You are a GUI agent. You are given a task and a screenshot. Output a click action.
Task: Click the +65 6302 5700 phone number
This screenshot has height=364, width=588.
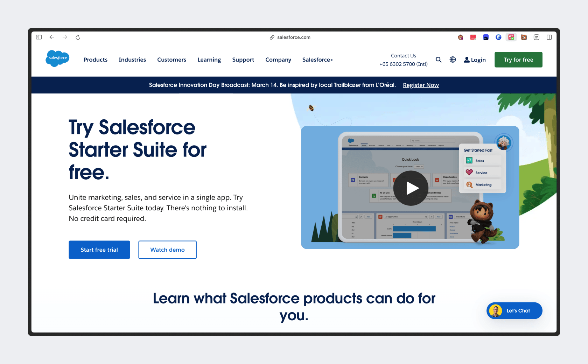(x=404, y=64)
